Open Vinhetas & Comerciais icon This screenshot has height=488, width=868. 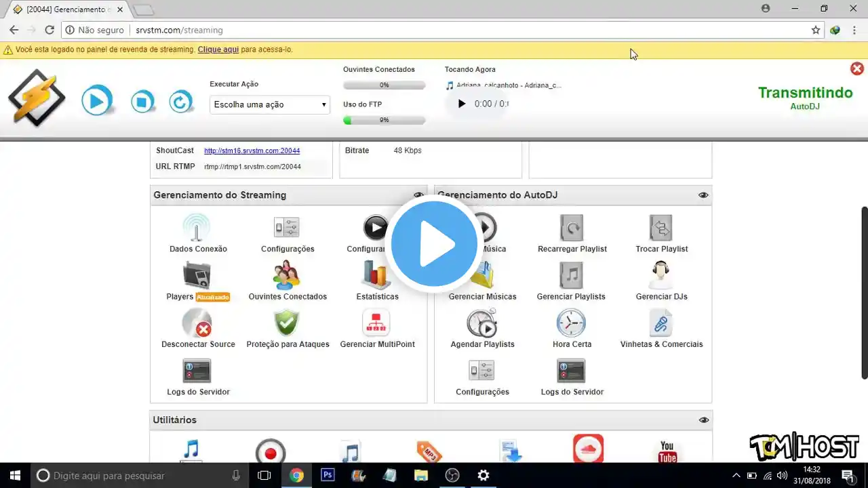pos(660,323)
